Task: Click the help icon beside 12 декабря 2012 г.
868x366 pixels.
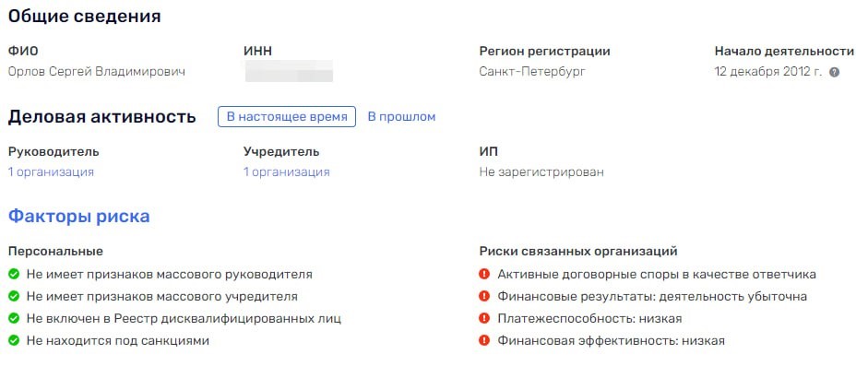Action: [834, 73]
